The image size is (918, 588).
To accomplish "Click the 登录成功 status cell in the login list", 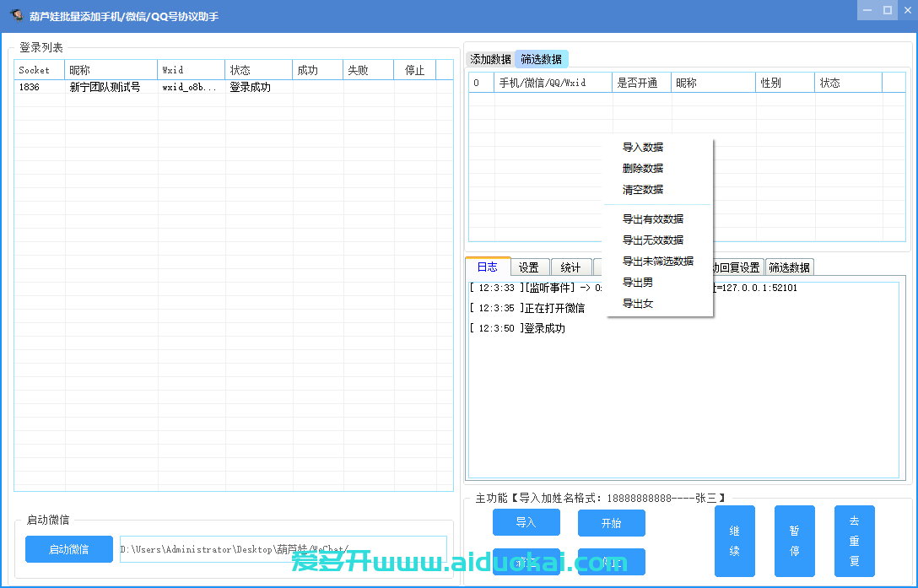I will 250,87.
